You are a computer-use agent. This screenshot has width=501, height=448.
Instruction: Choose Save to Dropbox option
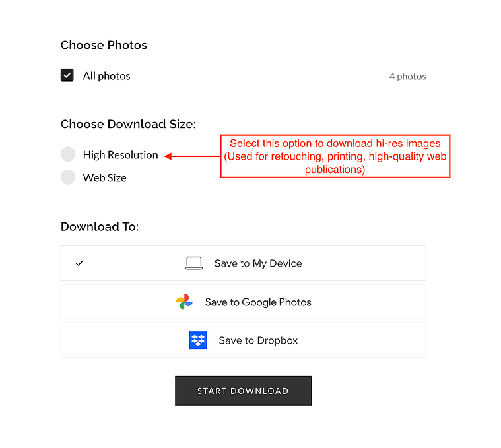[x=244, y=340]
